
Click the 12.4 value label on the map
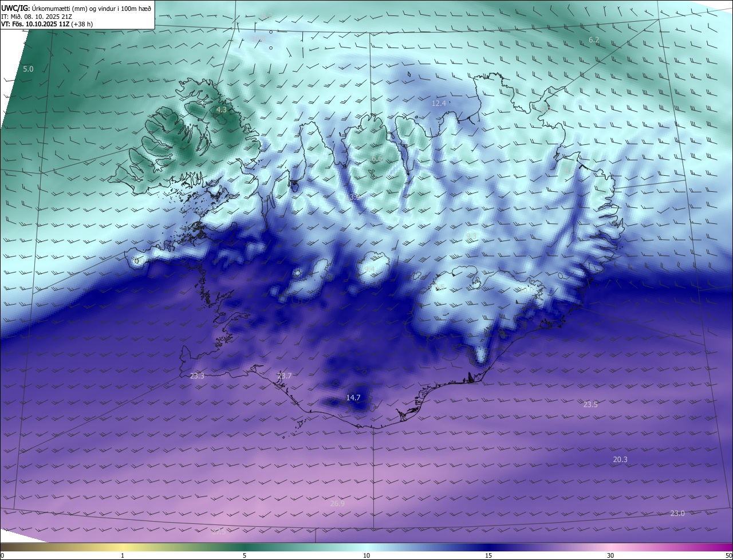[439, 104]
